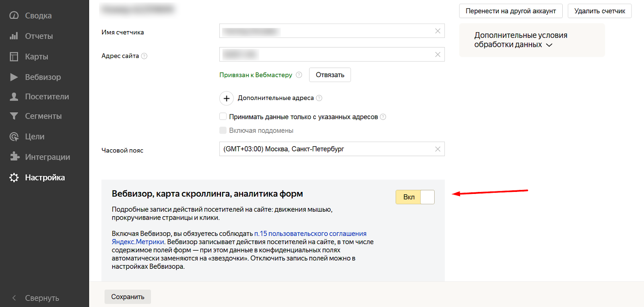Image resolution: width=644 pixels, height=307 pixels.
Task: Click heading Вебвизор, карта скроллинга, аналитика форм
Action: tap(207, 194)
